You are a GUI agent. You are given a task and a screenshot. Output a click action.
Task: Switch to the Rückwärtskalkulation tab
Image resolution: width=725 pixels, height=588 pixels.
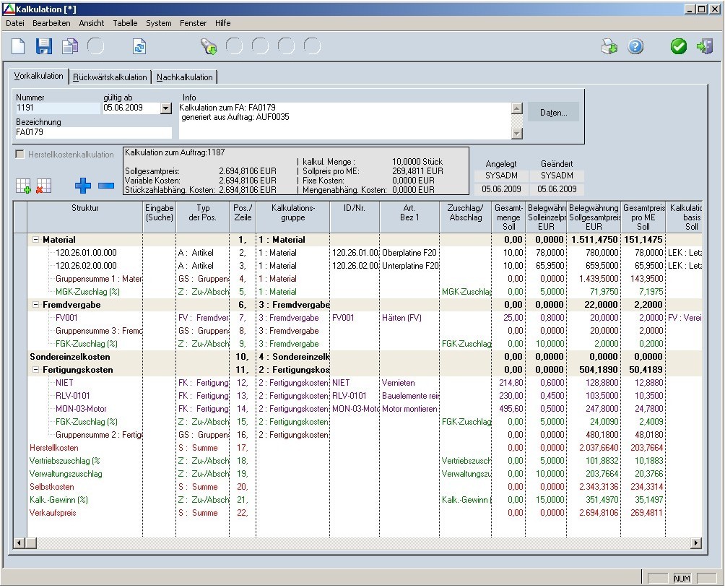tap(110, 77)
